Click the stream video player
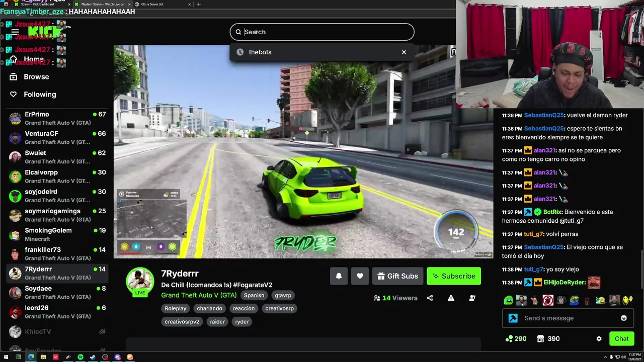The height and width of the screenshot is (362, 644). tap(303, 152)
